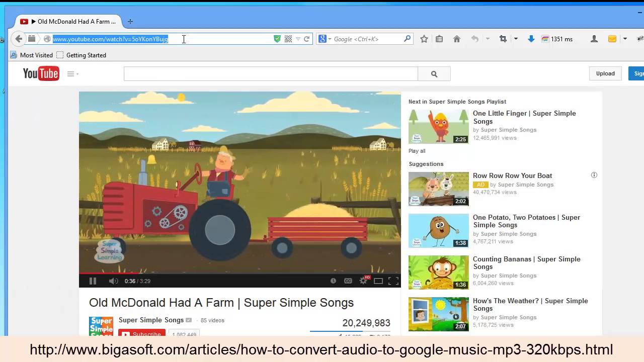This screenshot has height=362, width=644.
Task: Open the Google search engine selector dropdown
Action: tap(325, 39)
